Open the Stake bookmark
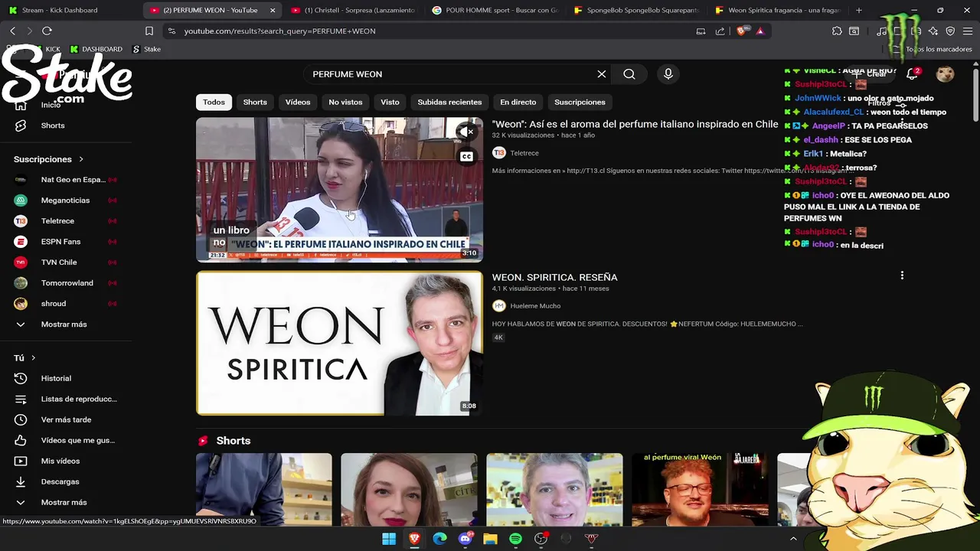 tap(146, 49)
